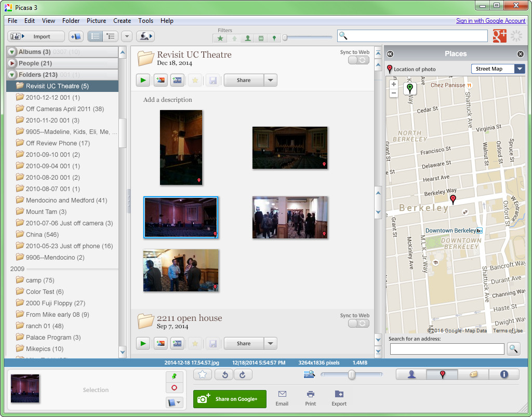
Task: Open the Share button dropdown arrow
Action: click(270, 80)
